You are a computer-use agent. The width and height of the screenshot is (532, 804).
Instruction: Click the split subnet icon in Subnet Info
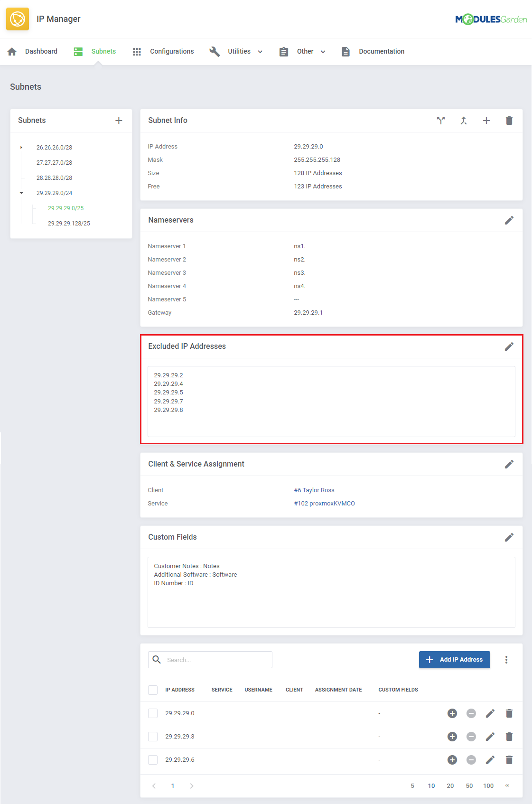[441, 121]
